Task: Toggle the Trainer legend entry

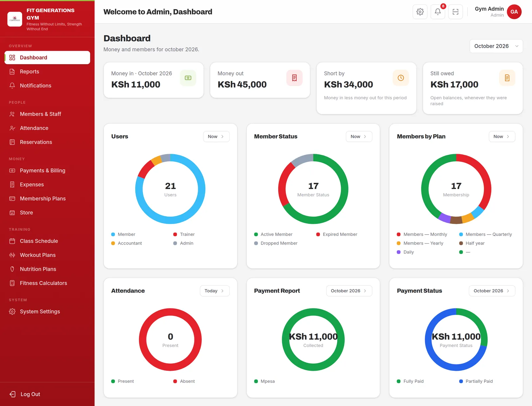Action: [x=184, y=234]
